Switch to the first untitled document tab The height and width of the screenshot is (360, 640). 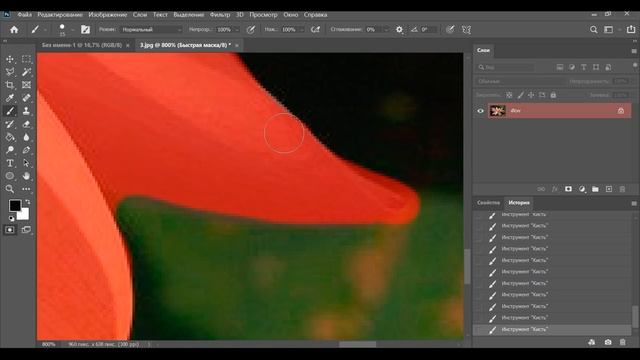point(82,45)
